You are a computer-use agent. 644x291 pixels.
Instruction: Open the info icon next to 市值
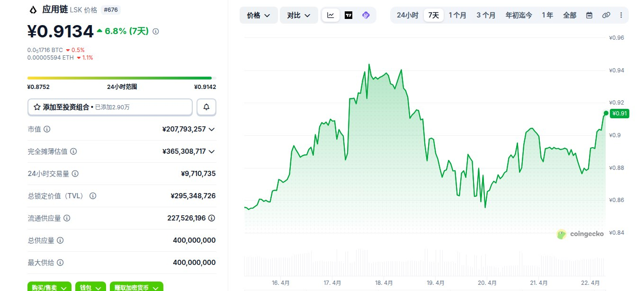pos(47,129)
